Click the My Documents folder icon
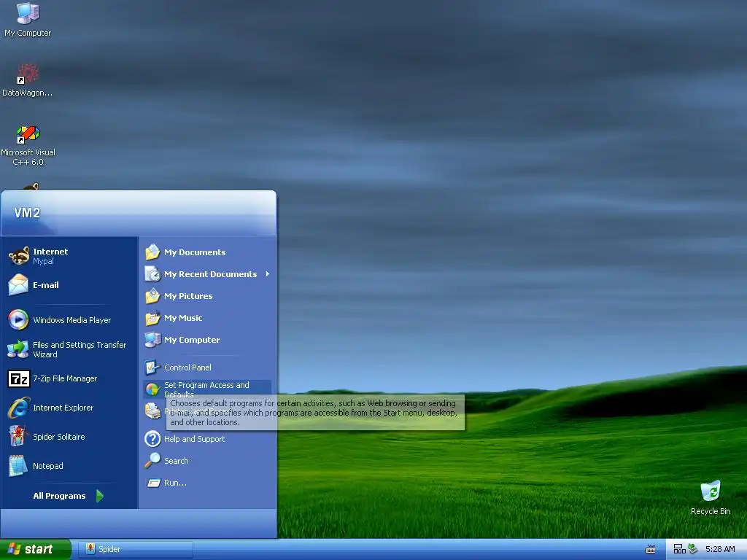This screenshot has height=560, width=747. pyautogui.click(x=152, y=252)
